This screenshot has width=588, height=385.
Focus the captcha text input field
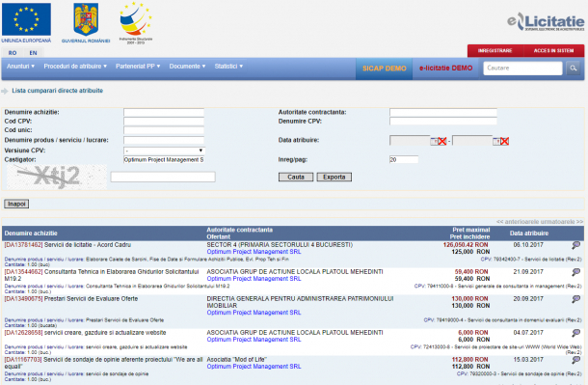coord(163,177)
